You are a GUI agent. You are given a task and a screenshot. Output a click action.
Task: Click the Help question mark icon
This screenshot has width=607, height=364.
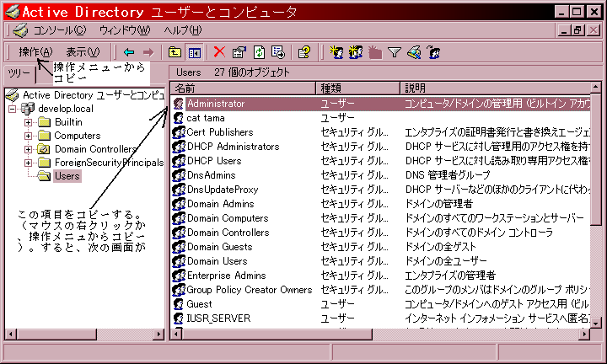click(x=304, y=52)
